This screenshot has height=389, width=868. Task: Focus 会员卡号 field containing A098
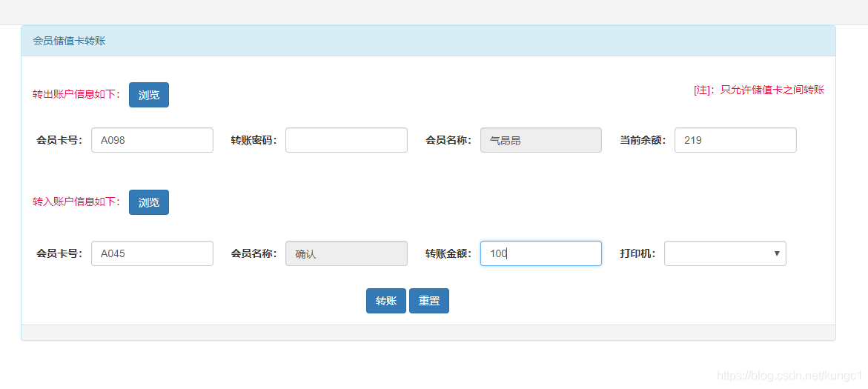152,140
